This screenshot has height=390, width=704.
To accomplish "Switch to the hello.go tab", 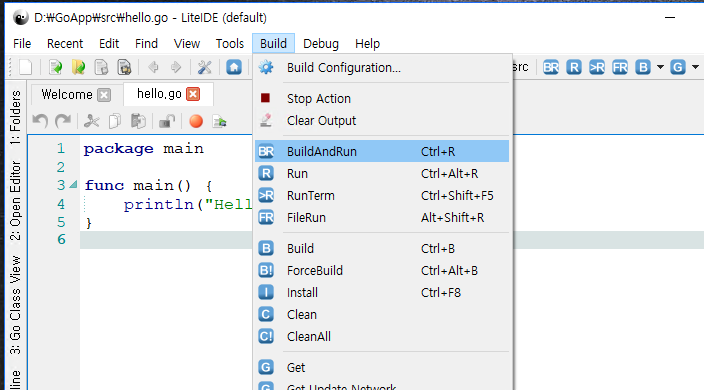I will click(x=159, y=94).
